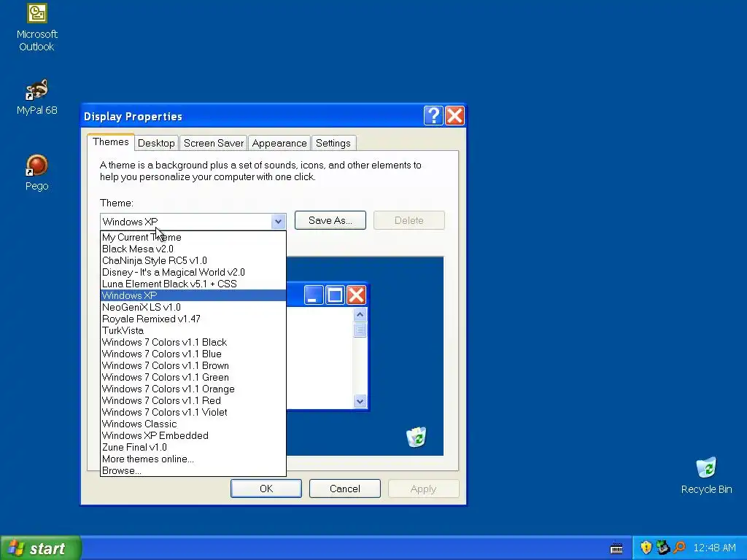Screen dimensions: 747x560
Task: Close the Display Properties dialog
Action: point(454,116)
